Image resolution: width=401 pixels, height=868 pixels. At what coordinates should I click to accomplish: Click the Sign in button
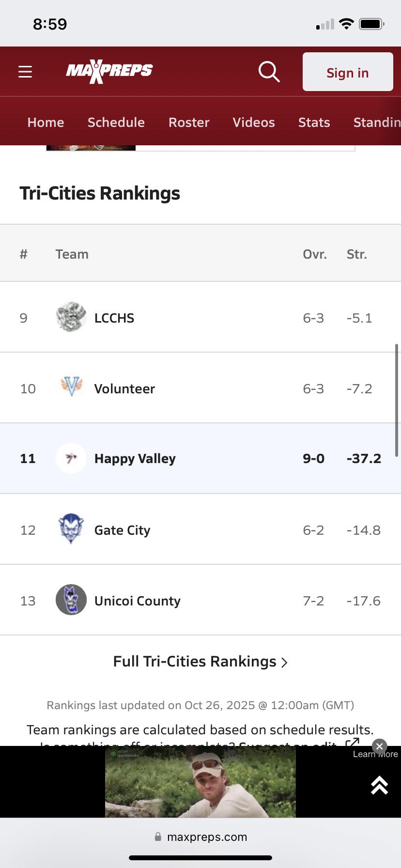point(348,72)
